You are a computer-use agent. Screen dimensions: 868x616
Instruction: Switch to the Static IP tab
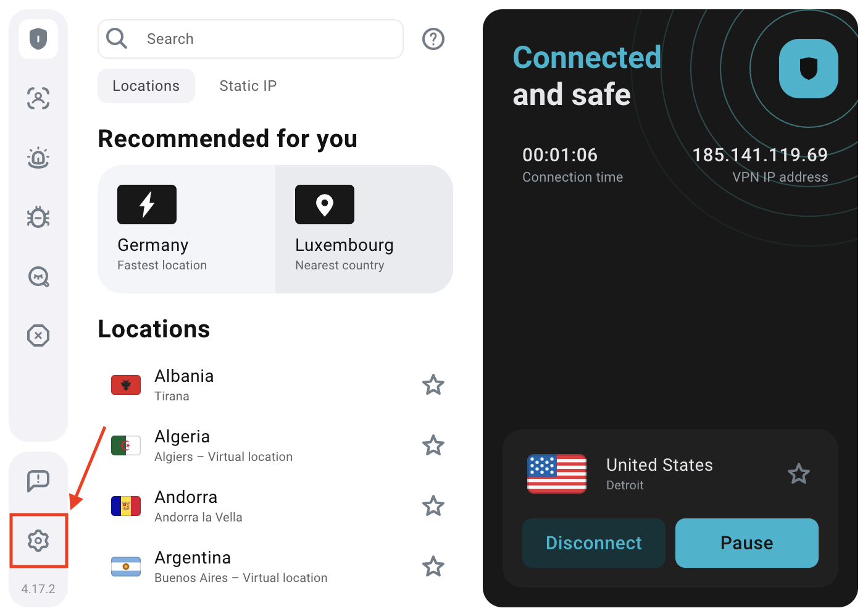[x=248, y=86]
